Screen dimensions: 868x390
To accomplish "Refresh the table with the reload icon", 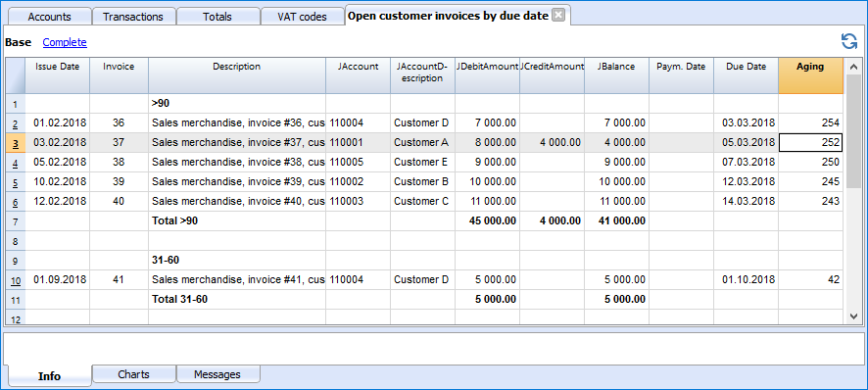I will [848, 41].
